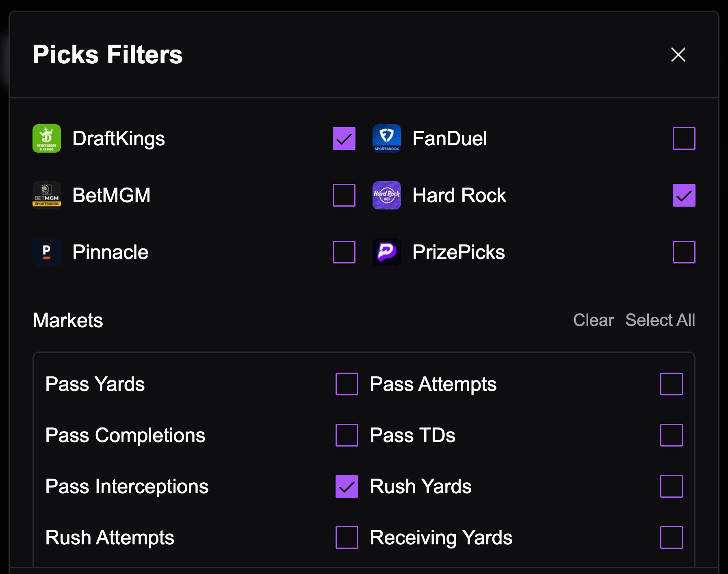Check the Rush Yards market box
The height and width of the screenshot is (574, 728).
671,486
